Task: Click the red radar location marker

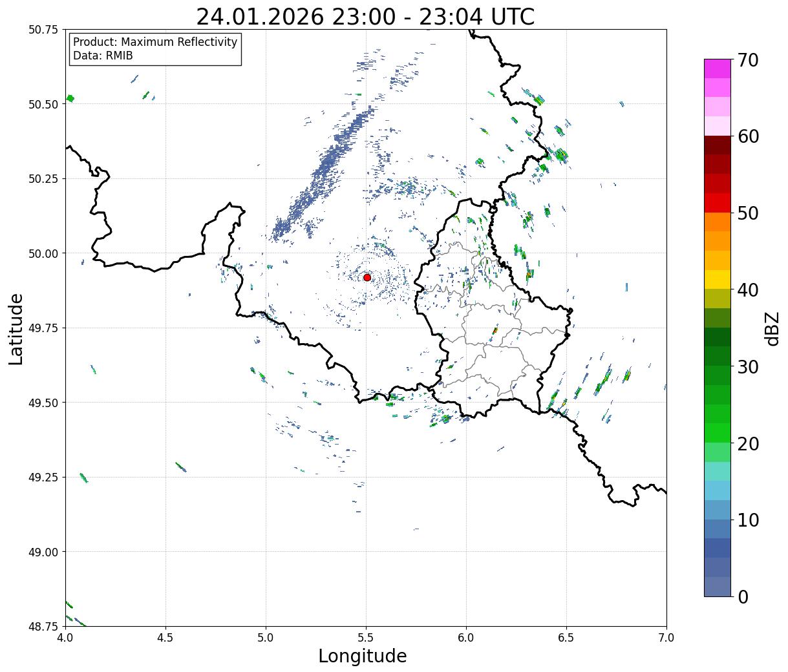Action: [x=367, y=277]
